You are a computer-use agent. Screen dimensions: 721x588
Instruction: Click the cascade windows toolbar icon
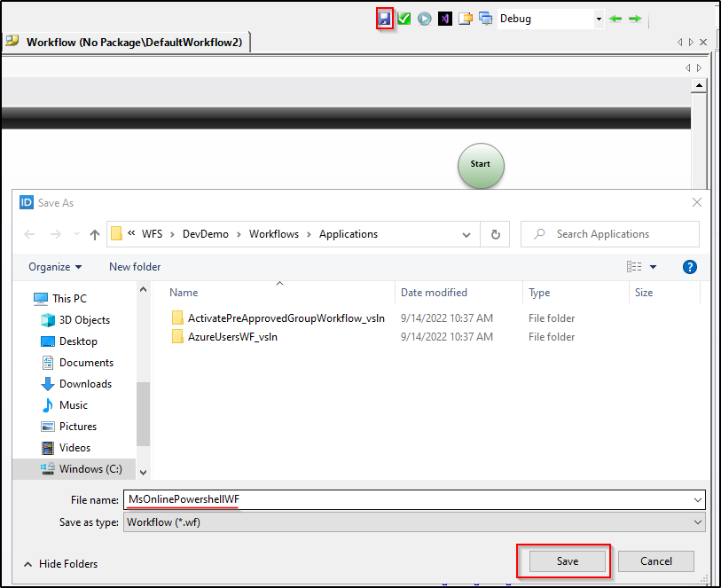coord(484,18)
